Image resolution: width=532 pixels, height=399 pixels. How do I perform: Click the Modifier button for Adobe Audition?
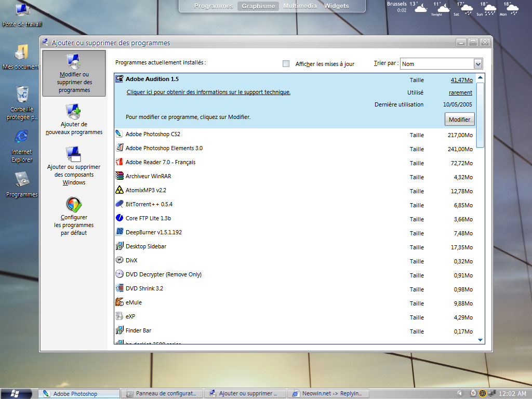click(x=459, y=119)
